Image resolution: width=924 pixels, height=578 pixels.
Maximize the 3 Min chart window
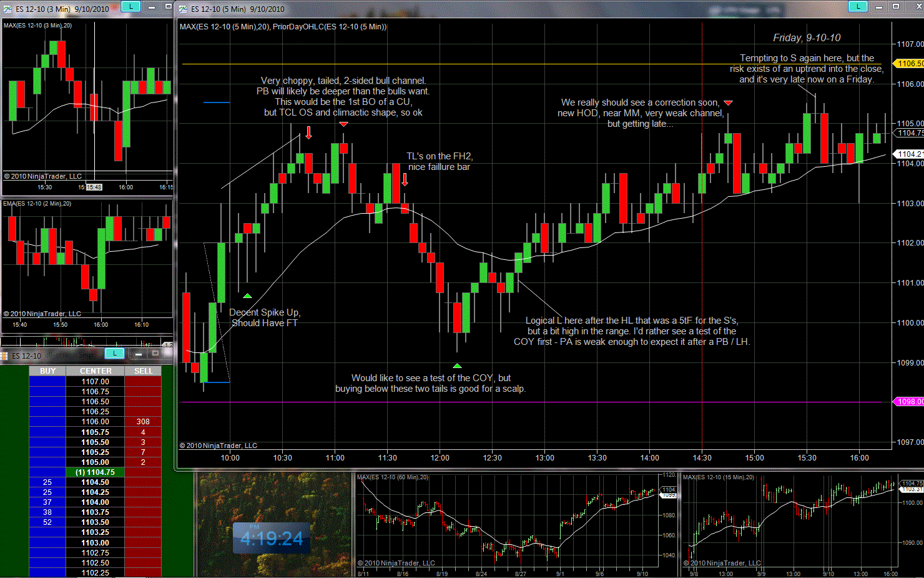[167, 7]
